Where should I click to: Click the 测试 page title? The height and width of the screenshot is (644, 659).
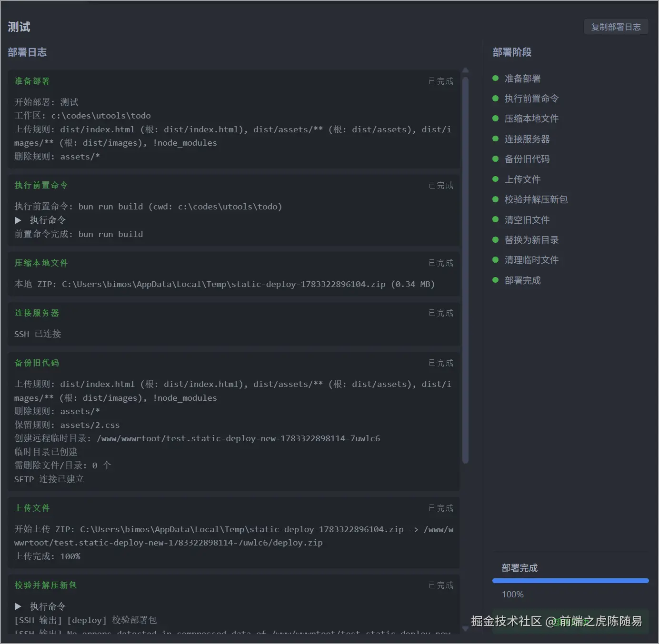[19, 27]
